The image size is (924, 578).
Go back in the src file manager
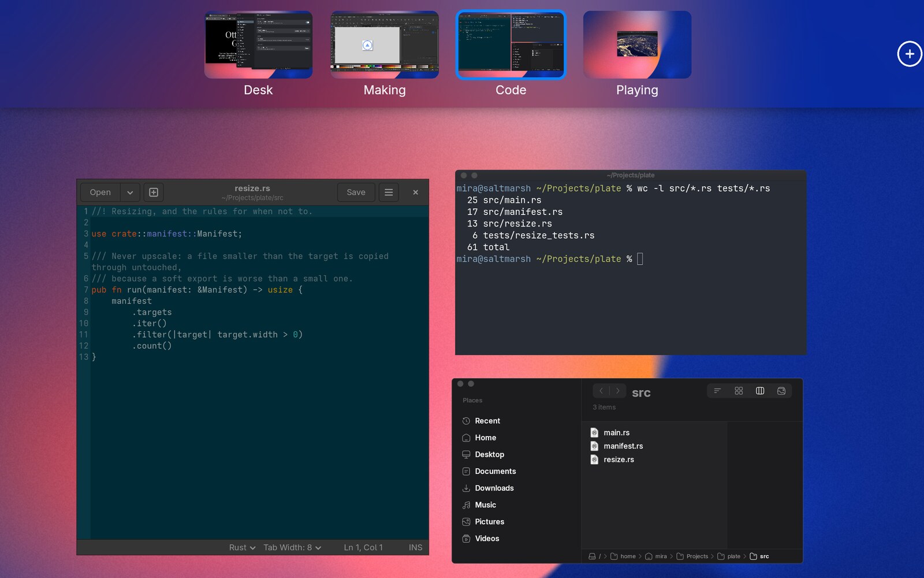[601, 391]
